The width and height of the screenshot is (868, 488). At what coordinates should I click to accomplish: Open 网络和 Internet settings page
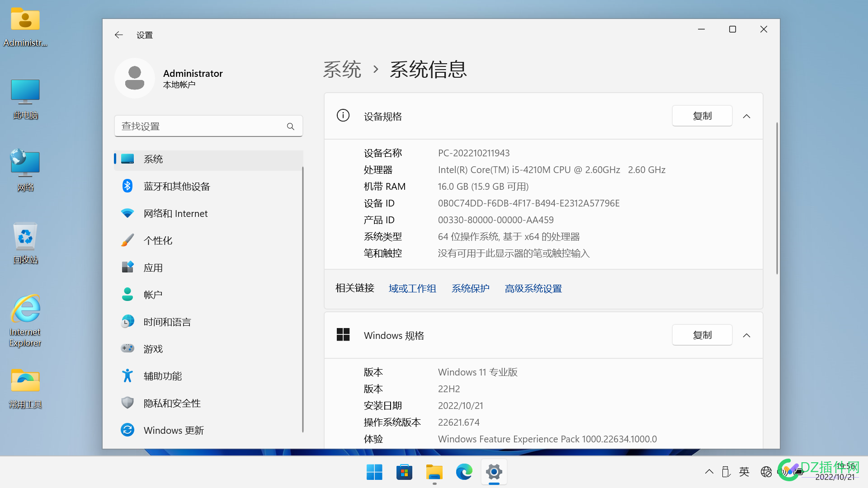point(208,213)
